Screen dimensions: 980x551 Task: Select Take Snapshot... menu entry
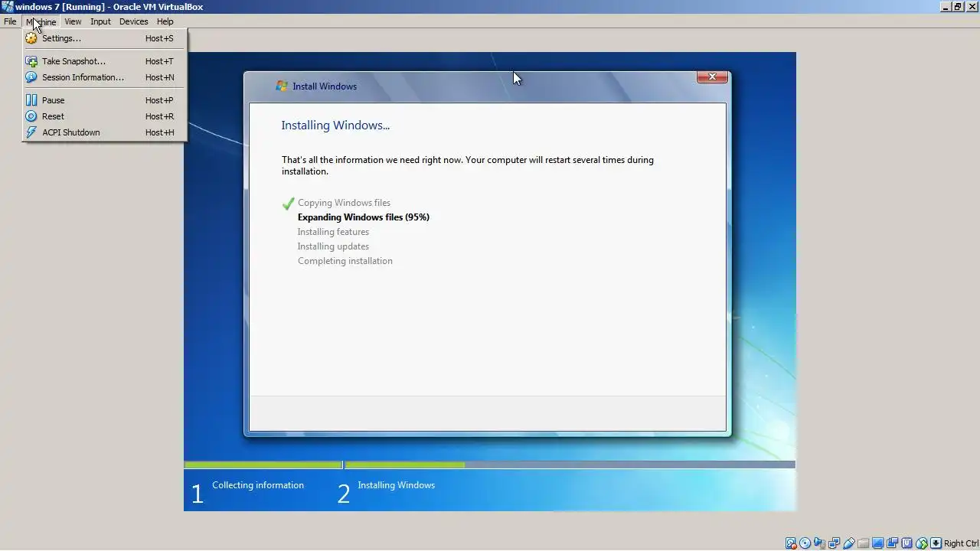pos(105,61)
